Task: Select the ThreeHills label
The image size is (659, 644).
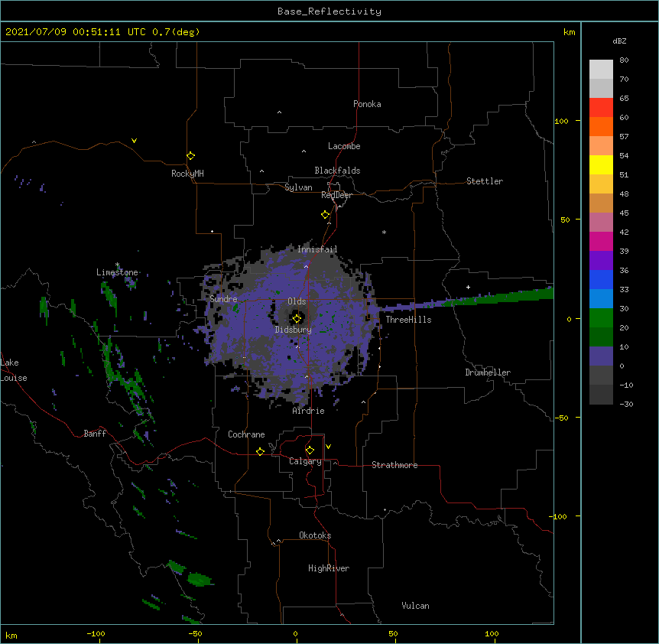Action: (x=408, y=320)
